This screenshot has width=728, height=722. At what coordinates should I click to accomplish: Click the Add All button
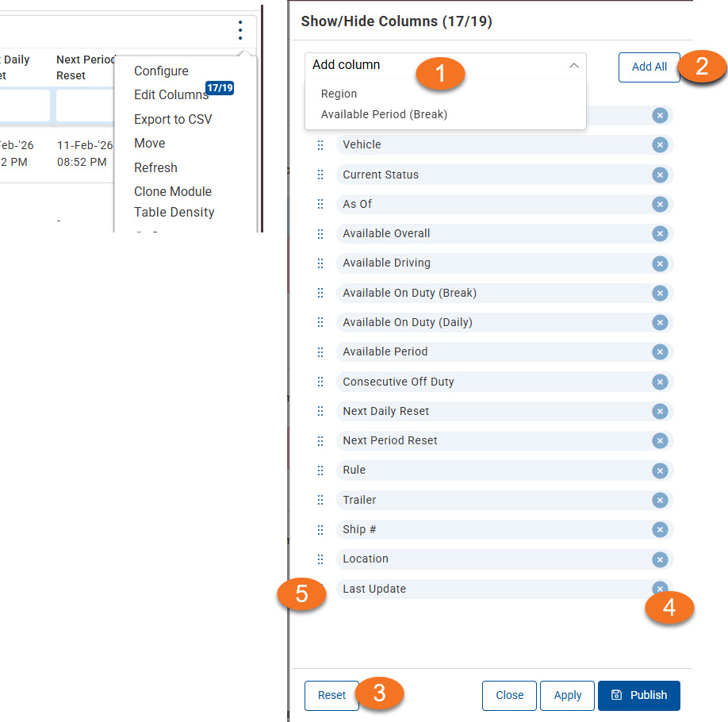tap(649, 67)
